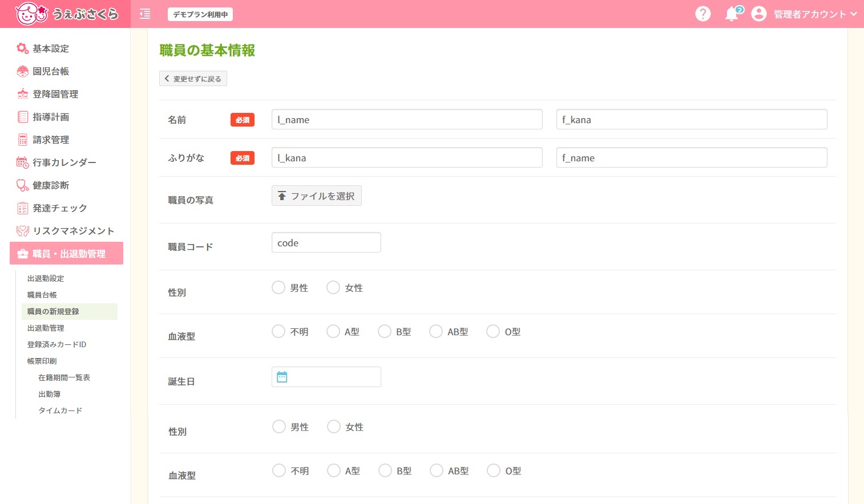Select A型 in second 血液型 row
864x504 pixels.
(x=334, y=470)
